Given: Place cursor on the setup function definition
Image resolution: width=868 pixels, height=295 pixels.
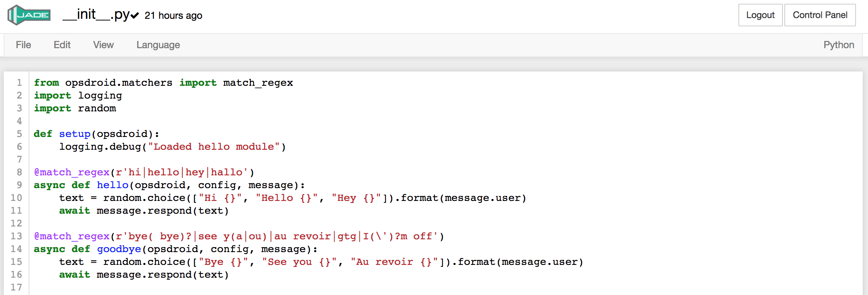Looking at the screenshot, I should point(75,134).
